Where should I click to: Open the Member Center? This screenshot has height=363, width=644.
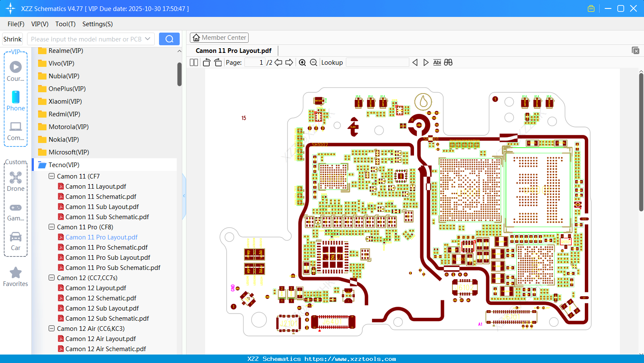(x=219, y=38)
